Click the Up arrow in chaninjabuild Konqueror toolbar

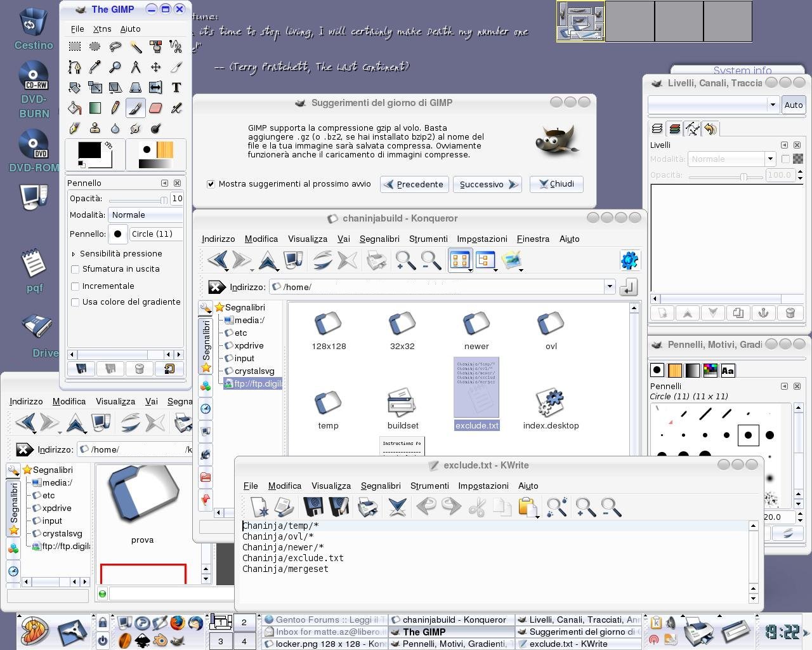(x=268, y=260)
